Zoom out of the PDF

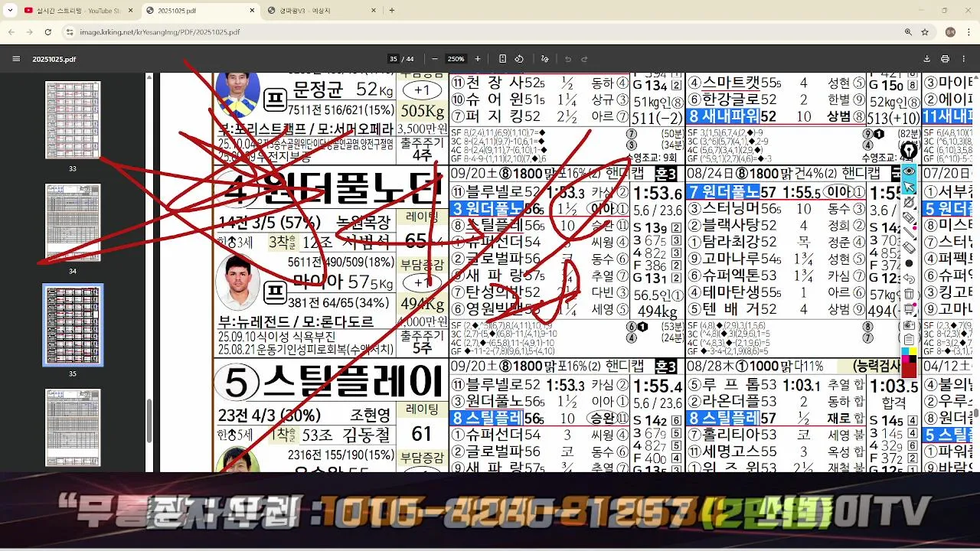click(x=435, y=59)
